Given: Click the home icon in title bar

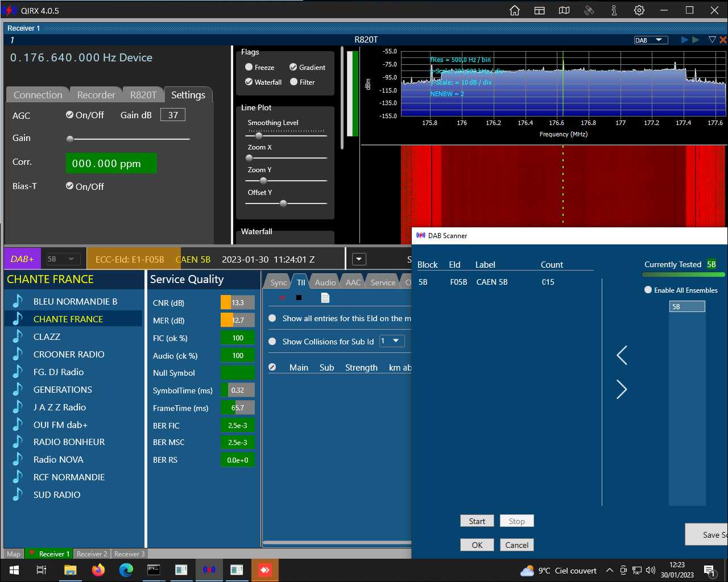Looking at the screenshot, I should 515,10.
